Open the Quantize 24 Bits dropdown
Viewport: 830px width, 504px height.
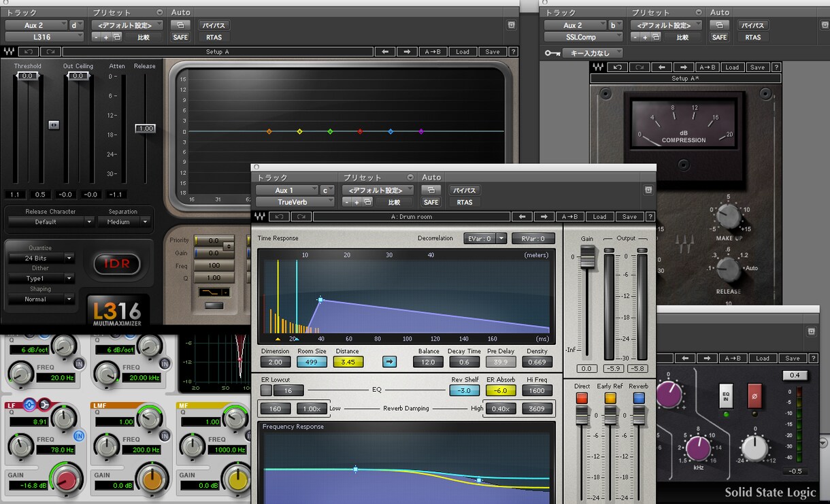pyautogui.click(x=41, y=258)
